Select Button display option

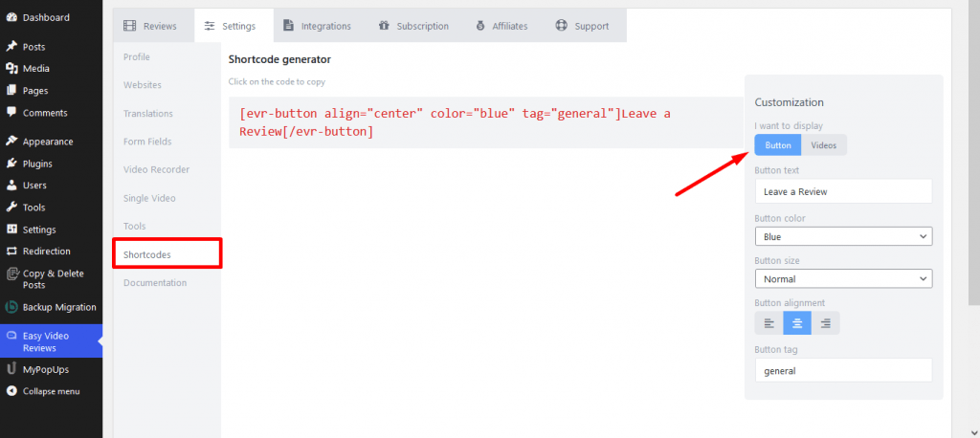777,145
